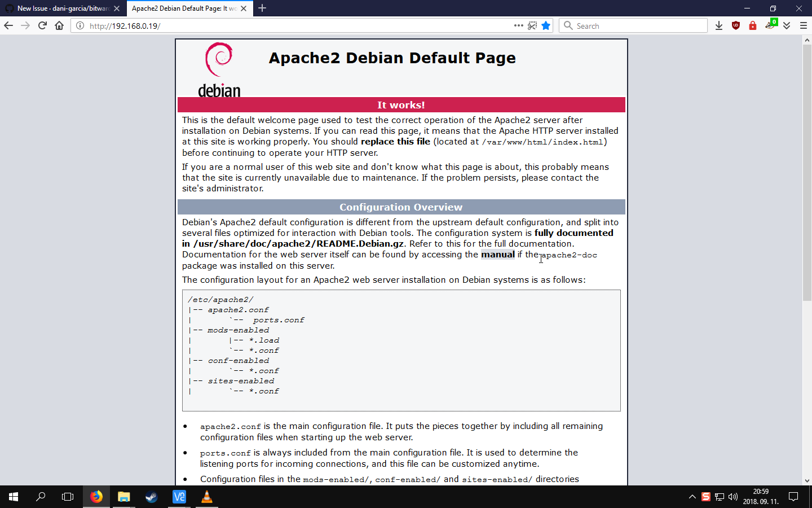The image size is (812, 508).
Task: Show hidden system tray icons
Action: coord(692,497)
